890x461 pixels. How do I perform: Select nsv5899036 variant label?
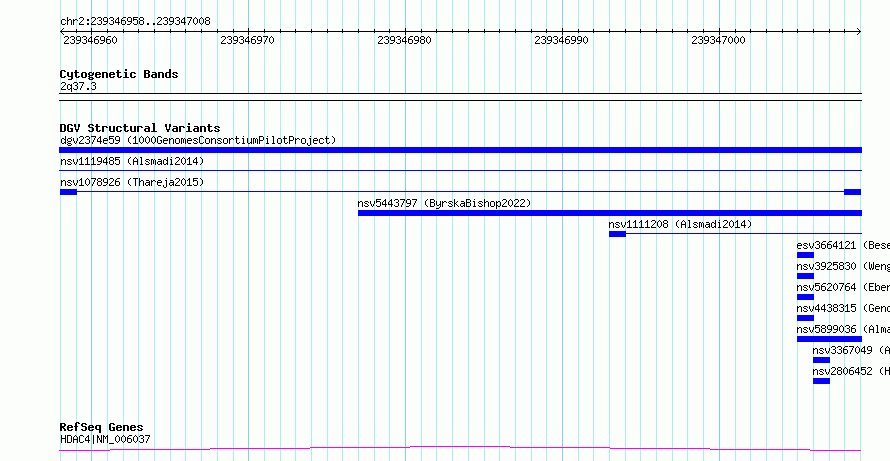pos(843,329)
